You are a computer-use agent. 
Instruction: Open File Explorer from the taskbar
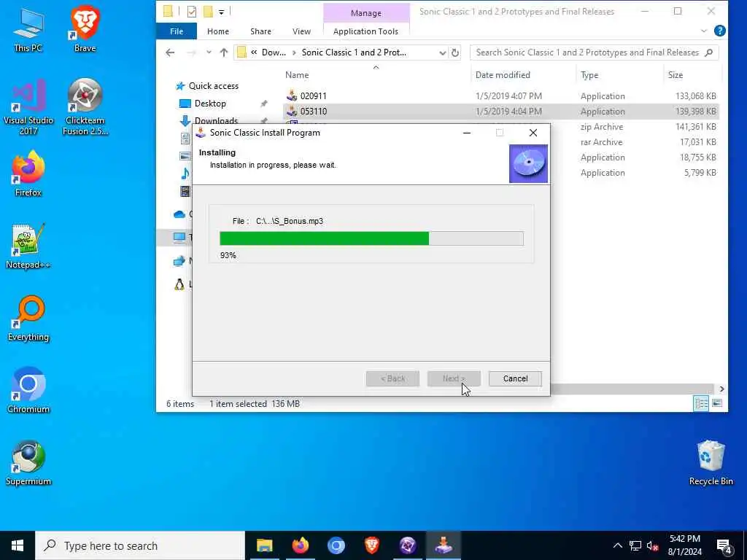coord(264,545)
